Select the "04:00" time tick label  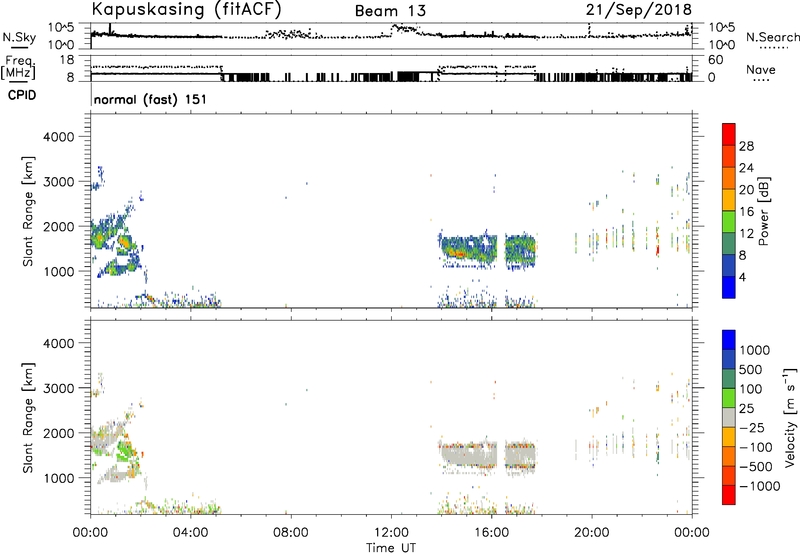191,533
